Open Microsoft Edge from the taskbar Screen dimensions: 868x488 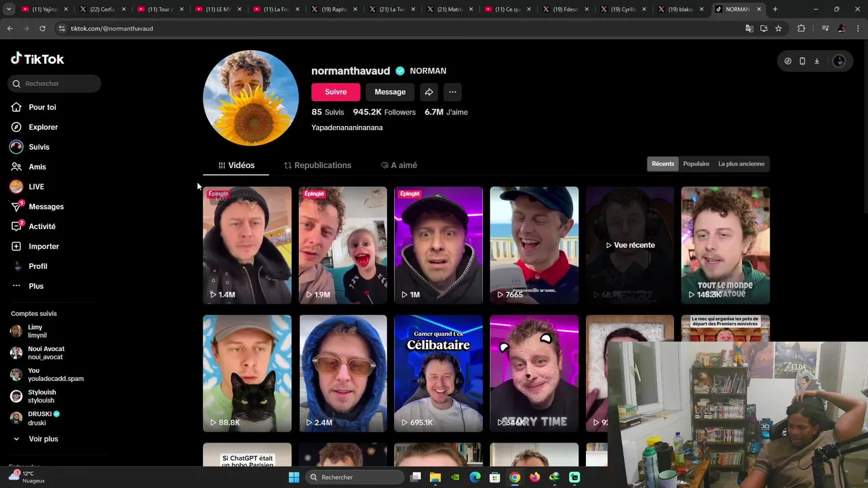(x=475, y=477)
